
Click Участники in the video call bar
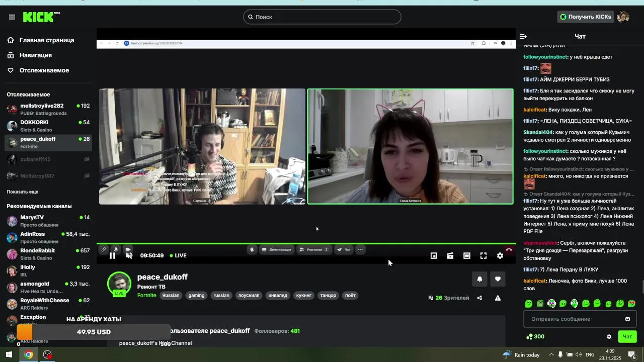coord(313,249)
